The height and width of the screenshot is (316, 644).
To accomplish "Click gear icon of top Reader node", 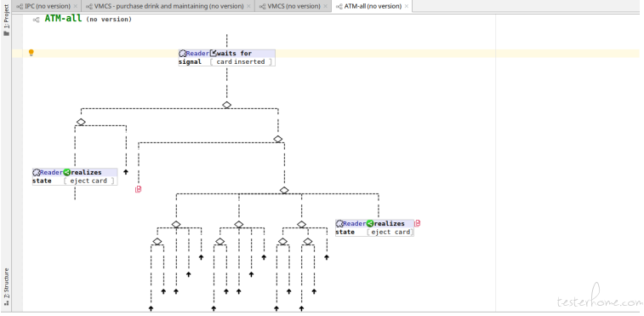I will click(x=182, y=54).
